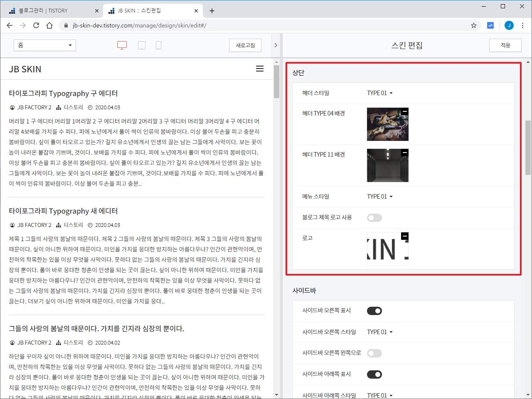
Task: Open the blue checkmark extension icon
Action: [x=490, y=25]
